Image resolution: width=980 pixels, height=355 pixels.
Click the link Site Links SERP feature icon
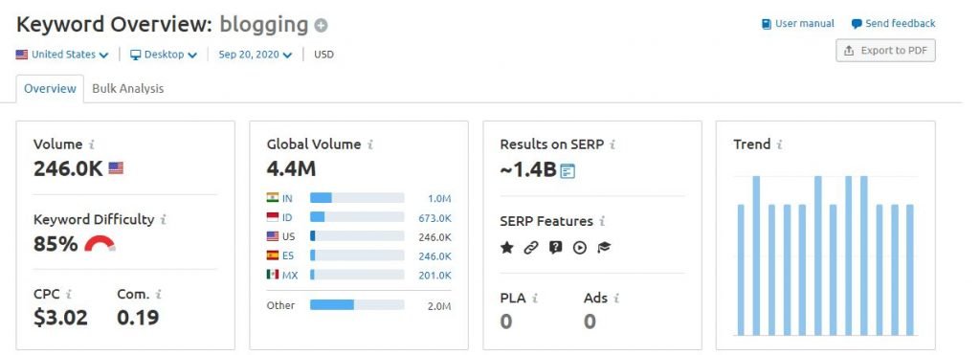click(530, 248)
